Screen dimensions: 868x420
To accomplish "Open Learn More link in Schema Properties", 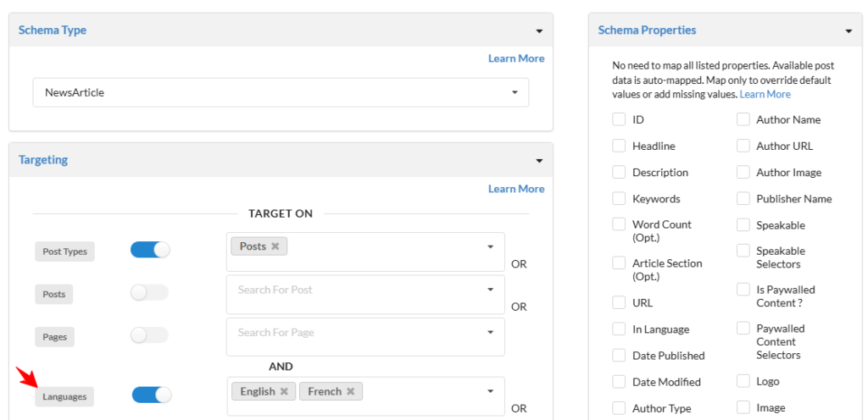I will 765,94.
